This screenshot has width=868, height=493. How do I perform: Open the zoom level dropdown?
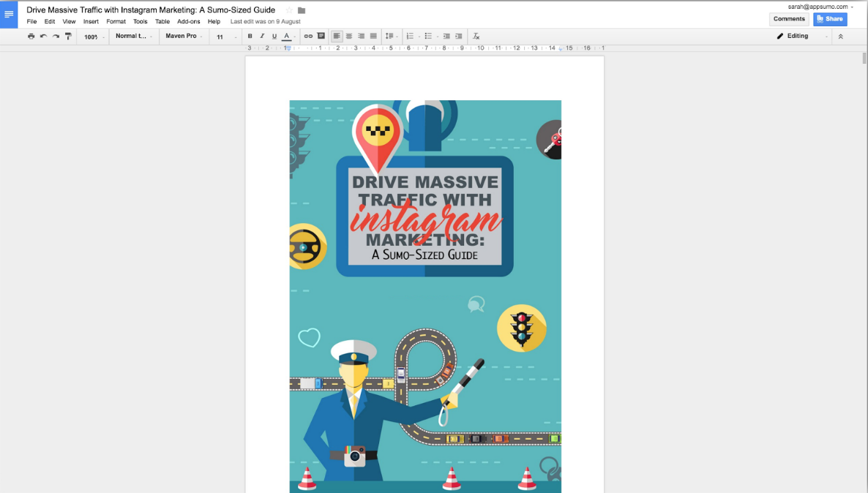(94, 37)
